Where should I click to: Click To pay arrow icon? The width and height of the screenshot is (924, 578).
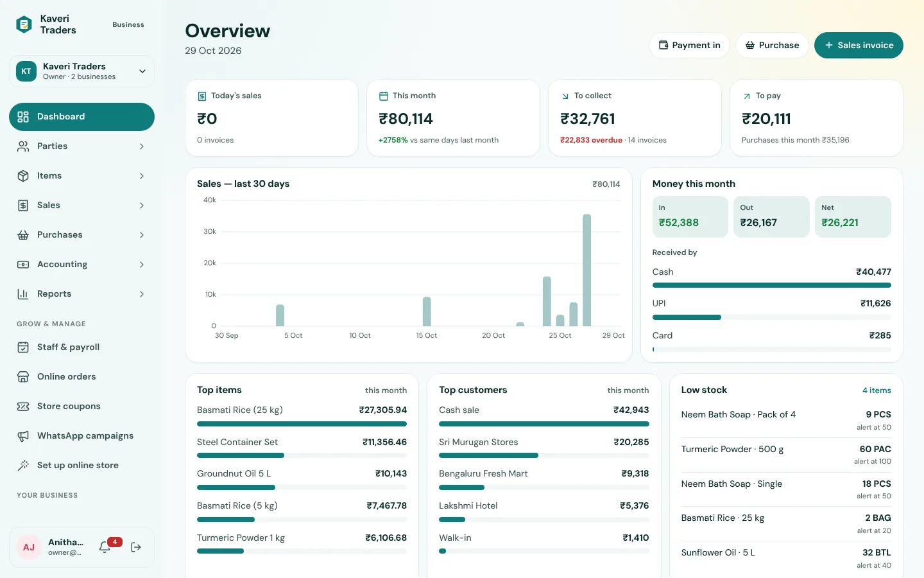coord(747,96)
